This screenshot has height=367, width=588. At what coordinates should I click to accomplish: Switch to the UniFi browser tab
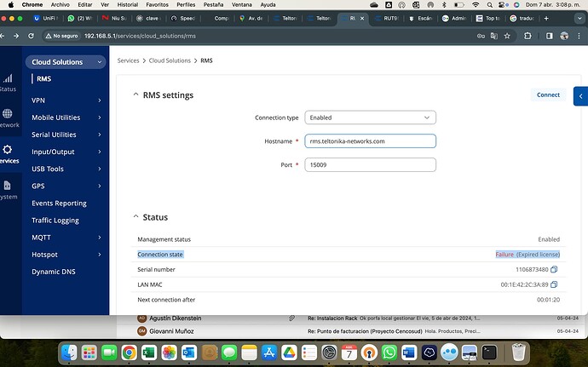coord(47,18)
